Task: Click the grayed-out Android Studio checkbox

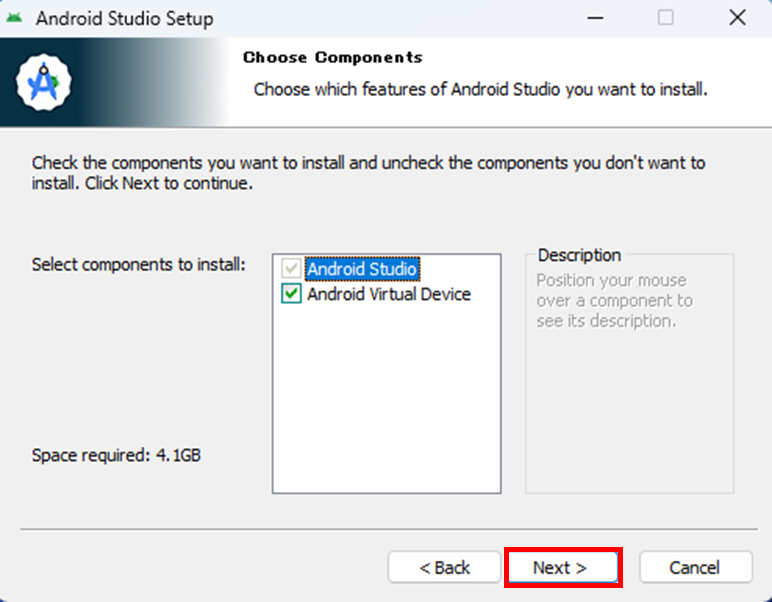Action: pyautogui.click(x=291, y=269)
